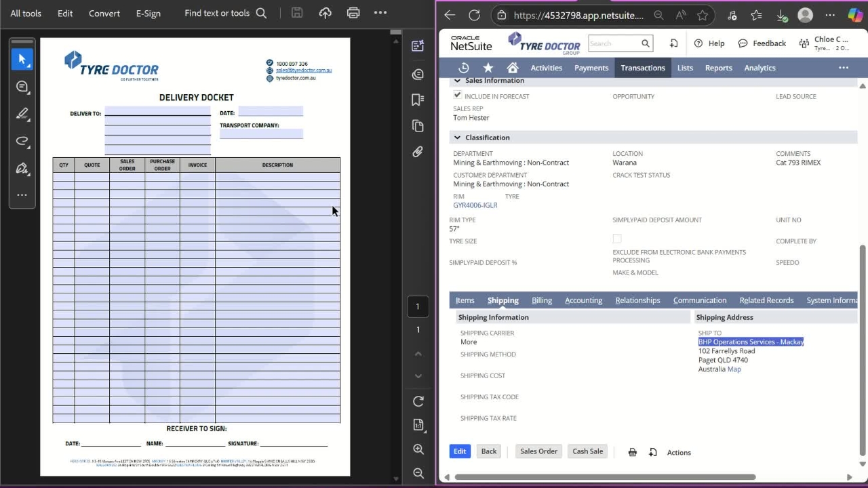Pick the highlighter pen tool in Acrobat
Image resolution: width=868 pixels, height=488 pixels.
pyautogui.click(x=22, y=114)
